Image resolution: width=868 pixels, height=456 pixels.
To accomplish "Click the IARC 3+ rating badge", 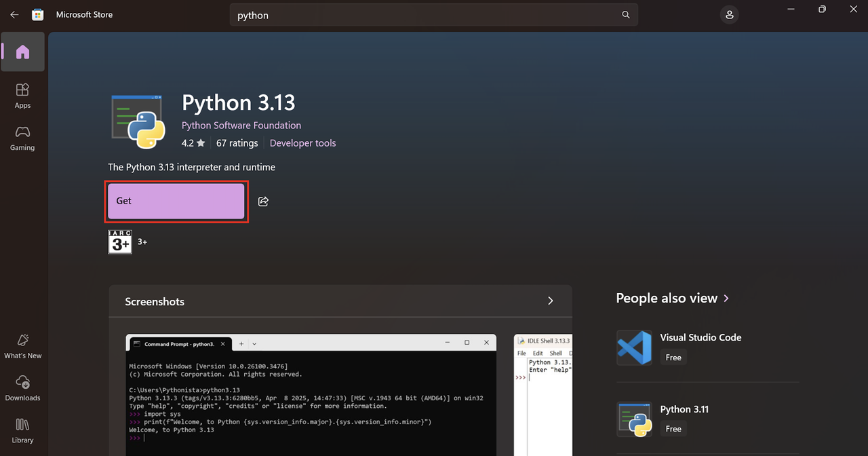I will [120, 242].
